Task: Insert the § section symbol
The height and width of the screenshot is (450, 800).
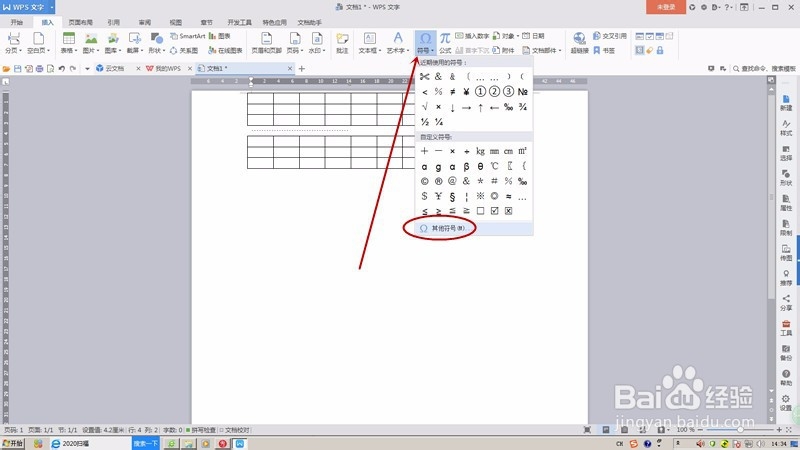Action: [x=453, y=196]
